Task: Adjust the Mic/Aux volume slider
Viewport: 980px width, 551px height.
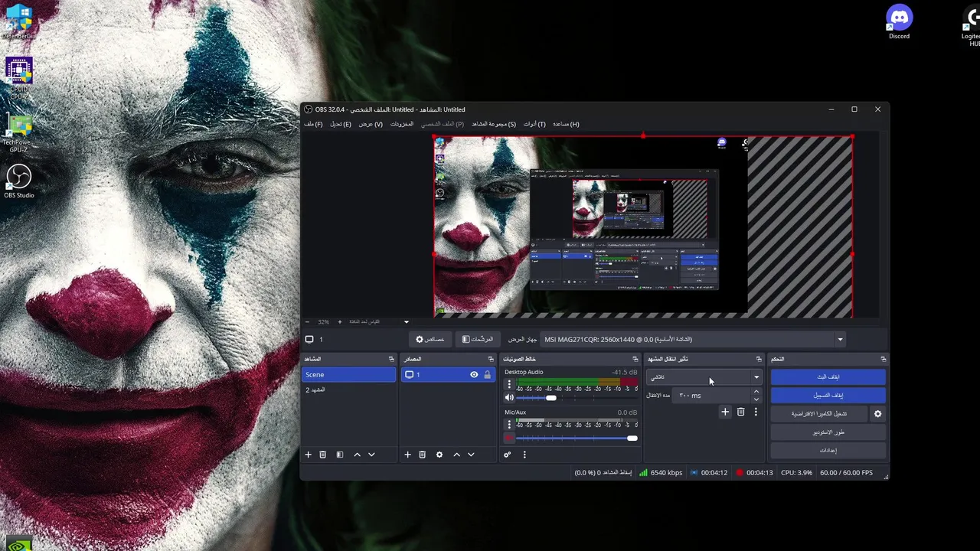Action: [577, 439]
